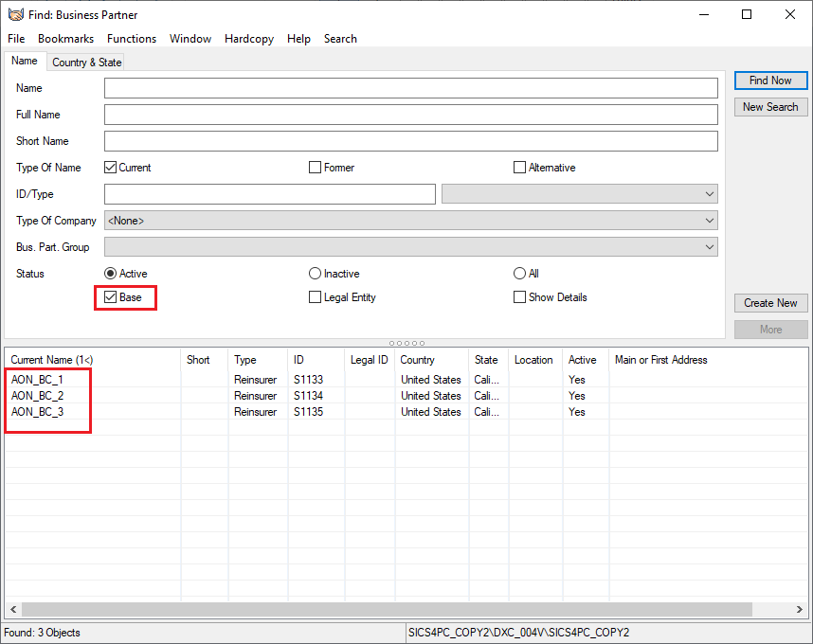Open the Hardcopy menu
This screenshot has width=813, height=644.
coord(249,39)
